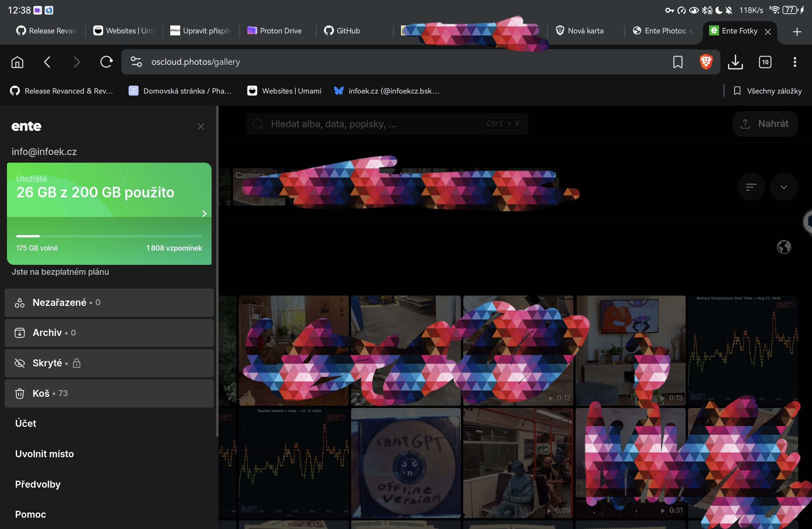Open Websites Umami bookmark
The height and width of the screenshot is (529, 812).
click(x=284, y=91)
